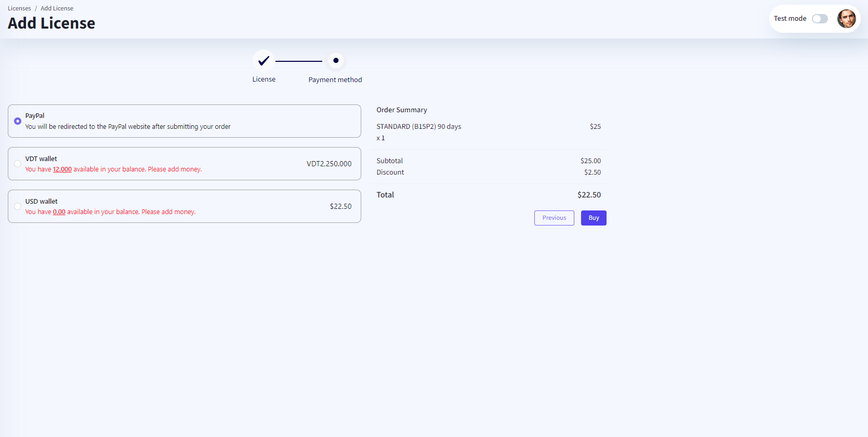Screen dimensions: 868x437
Task: Open the 0.00 USD balance link
Action: pos(59,212)
